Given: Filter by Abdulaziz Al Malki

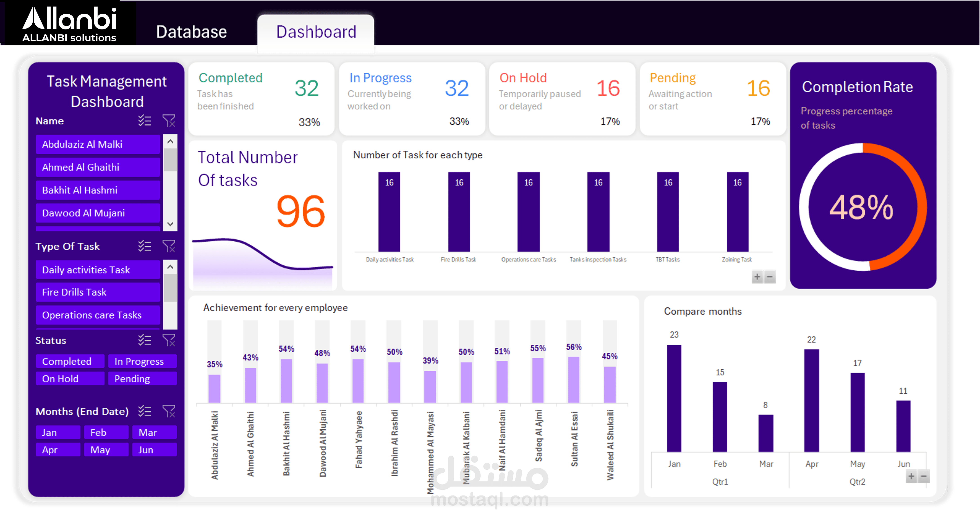Looking at the screenshot, I should (98, 145).
